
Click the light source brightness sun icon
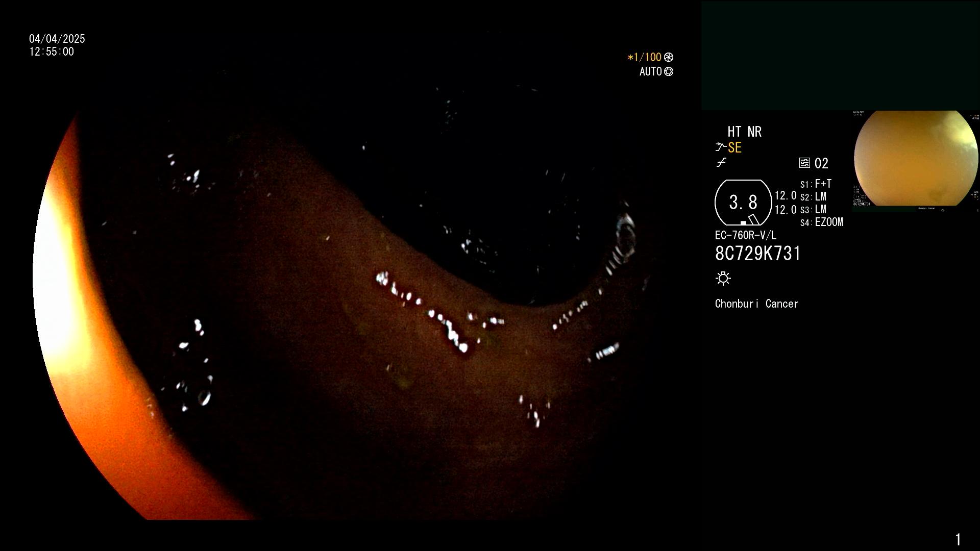click(x=723, y=278)
